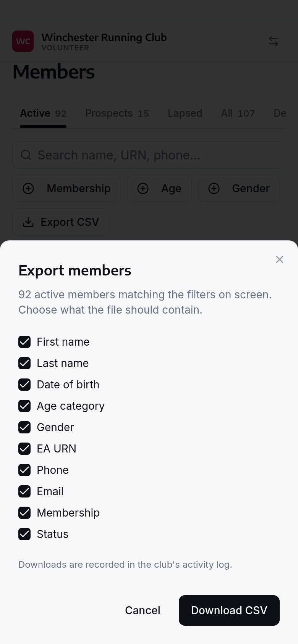Click the Members page heading
298x644 pixels.
click(x=53, y=72)
